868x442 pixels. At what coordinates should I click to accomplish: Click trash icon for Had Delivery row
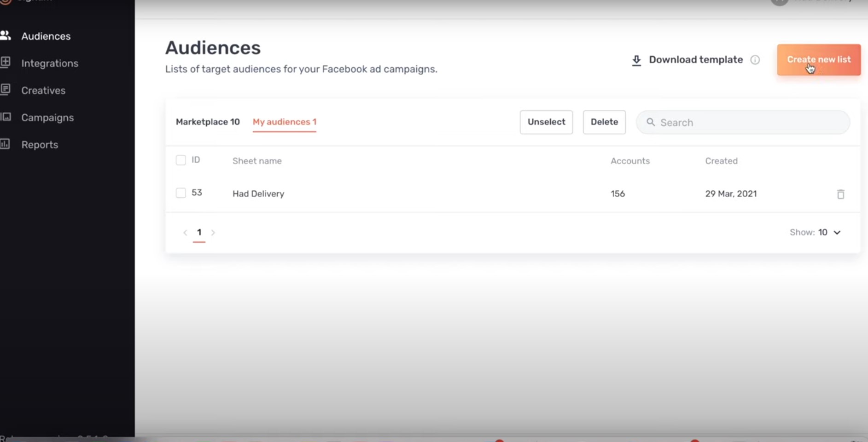(x=840, y=194)
